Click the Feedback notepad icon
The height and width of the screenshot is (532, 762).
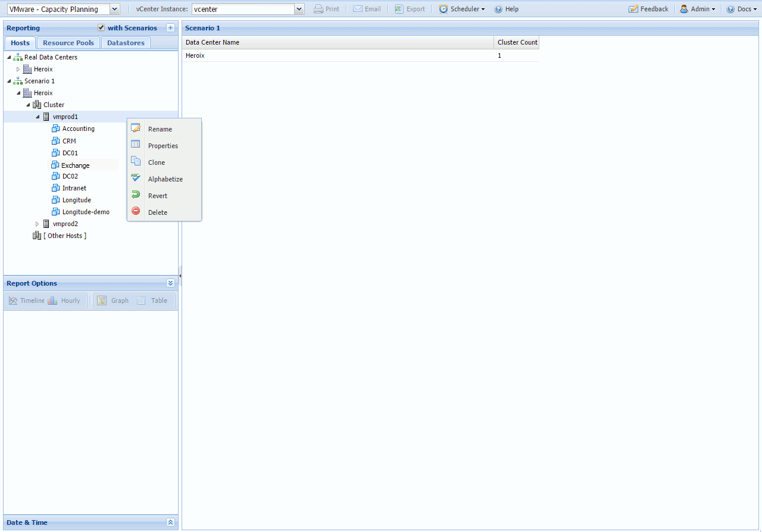(633, 9)
